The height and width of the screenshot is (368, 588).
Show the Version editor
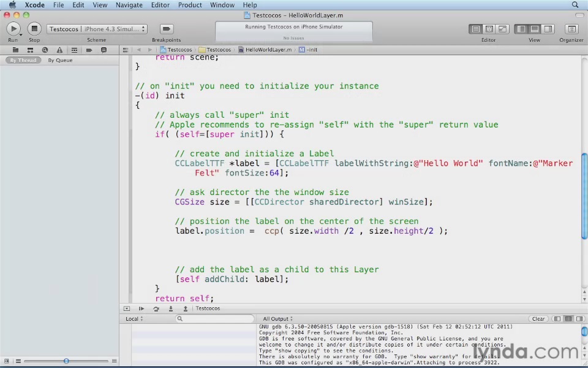click(502, 29)
